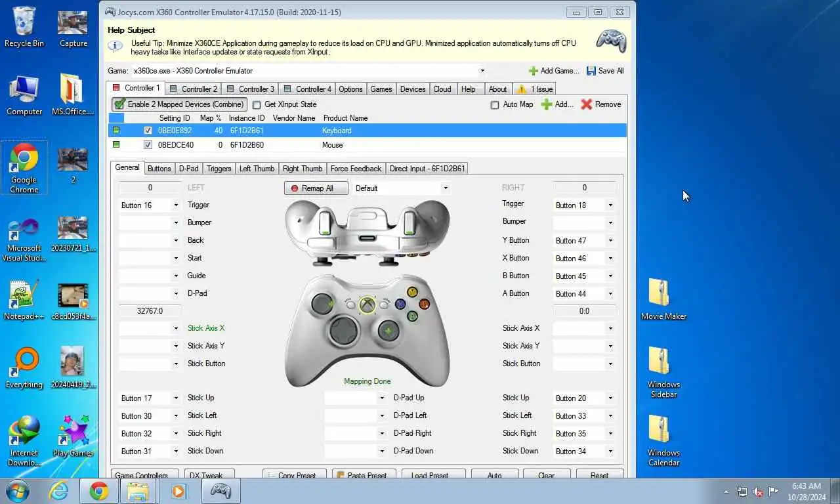Switch to the Controller 2 tab
This screenshot has width=840, height=504.
pyautogui.click(x=193, y=89)
